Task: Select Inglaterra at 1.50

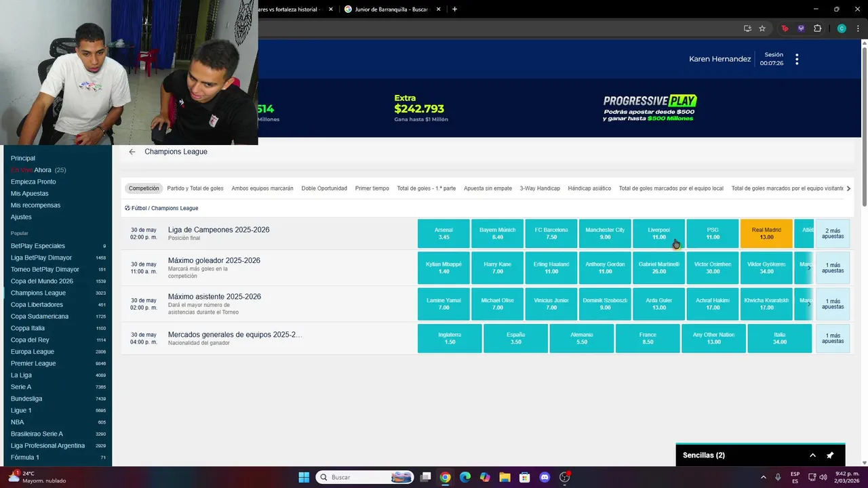Action: pyautogui.click(x=450, y=338)
